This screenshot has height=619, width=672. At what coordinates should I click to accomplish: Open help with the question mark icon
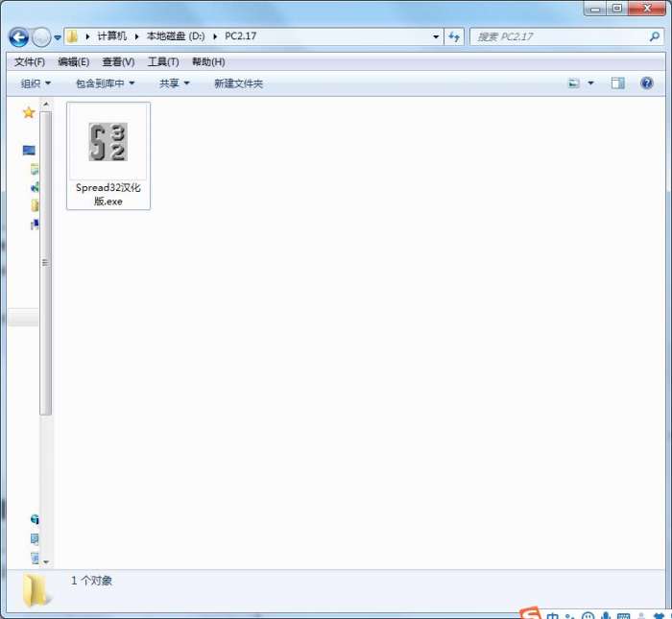pos(646,83)
